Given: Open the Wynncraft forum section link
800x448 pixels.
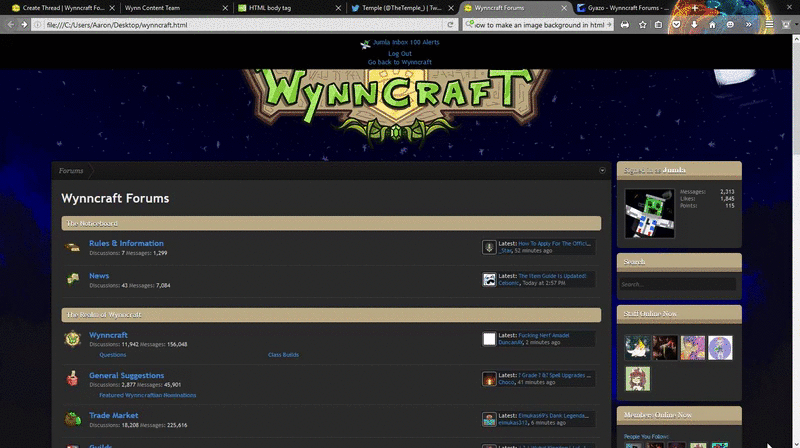Looking at the screenshot, I should pos(108,335).
